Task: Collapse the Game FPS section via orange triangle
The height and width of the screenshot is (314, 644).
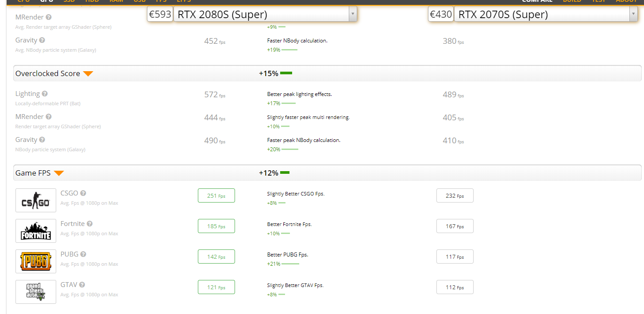Action: point(59,173)
